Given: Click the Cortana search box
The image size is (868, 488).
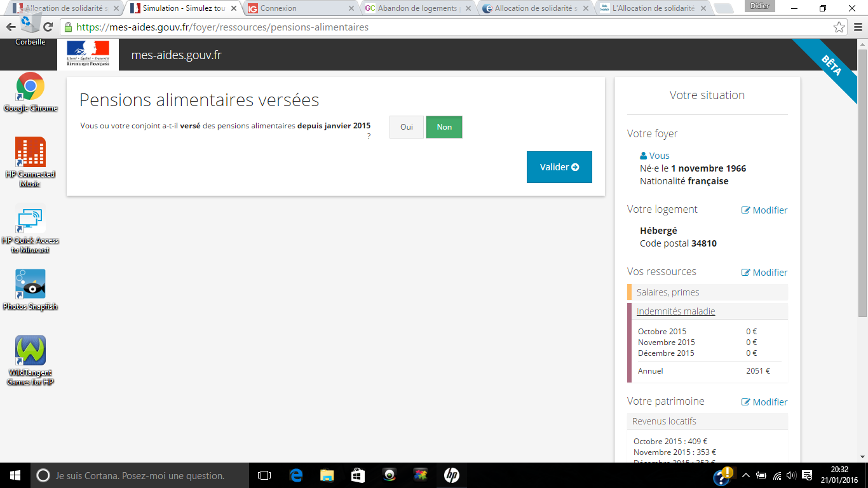Looking at the screenshot, I should coord(140,475).
